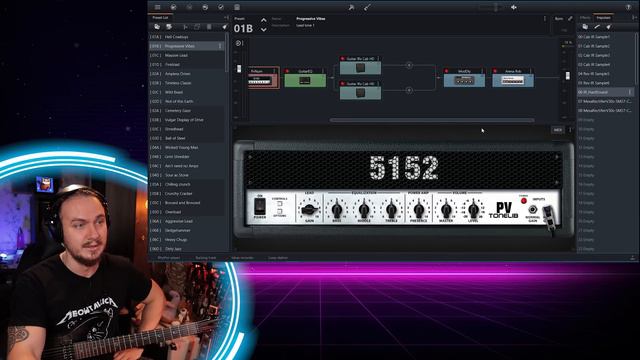Click the checkmark circle icon in top toolbar

221,7
